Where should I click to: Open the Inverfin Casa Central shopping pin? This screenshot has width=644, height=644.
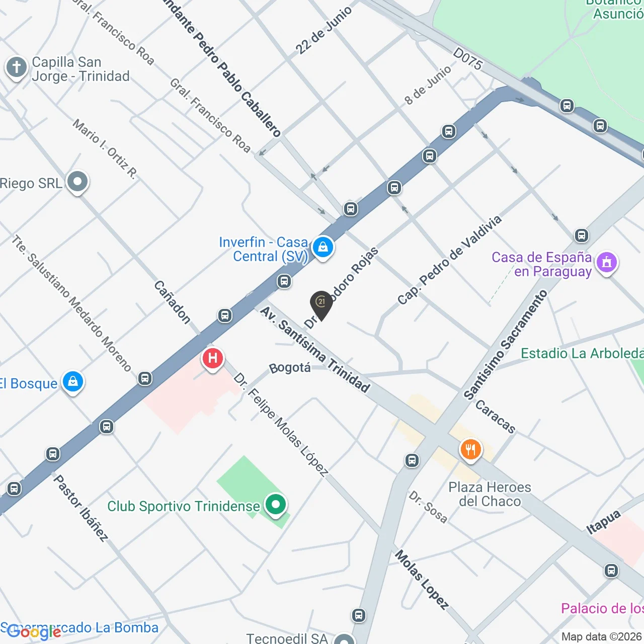point(323,248)
